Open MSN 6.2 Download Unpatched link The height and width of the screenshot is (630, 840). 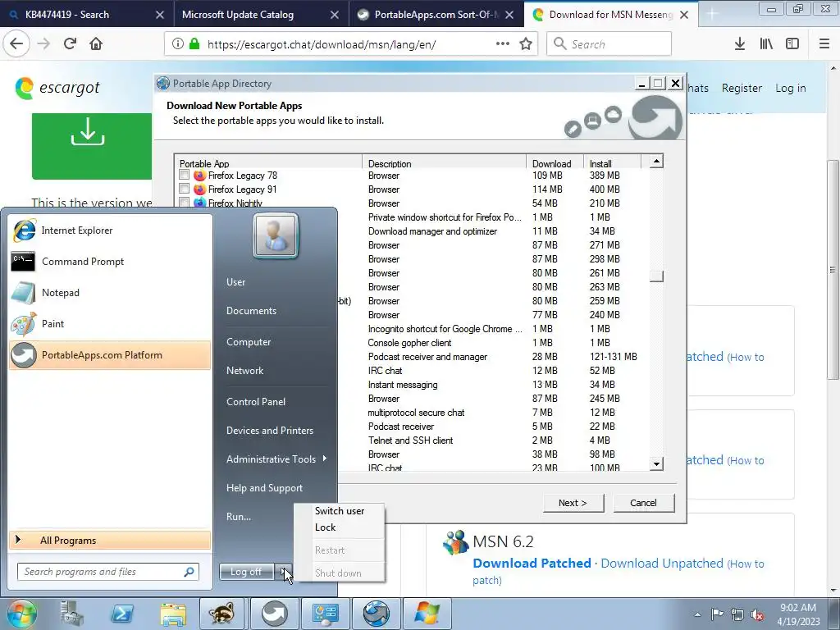click(662, 564)
